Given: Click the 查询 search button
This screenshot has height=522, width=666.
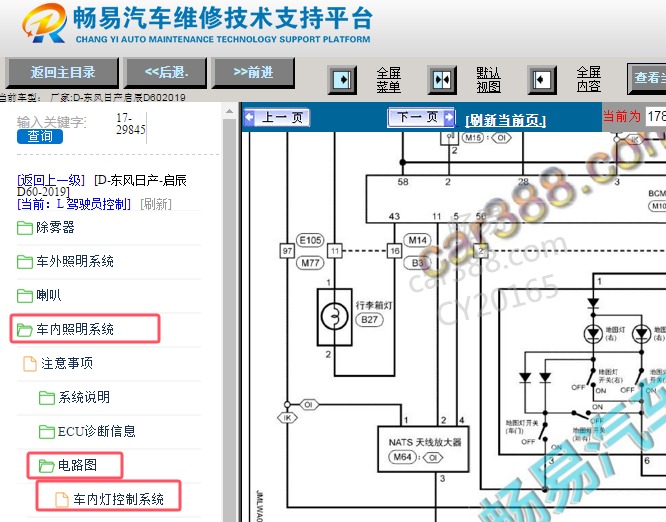Looking at the screenshot, I should click(40, 136).
